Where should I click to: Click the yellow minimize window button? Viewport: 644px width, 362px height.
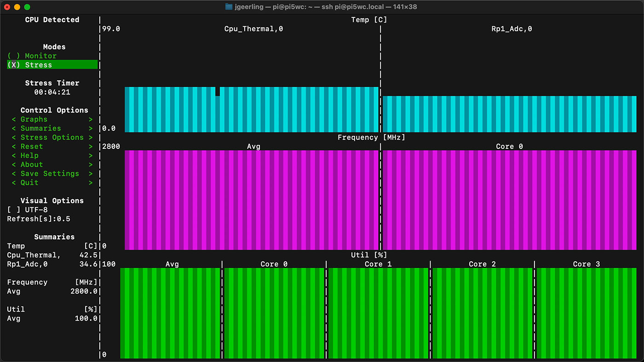tap(17, 7)
